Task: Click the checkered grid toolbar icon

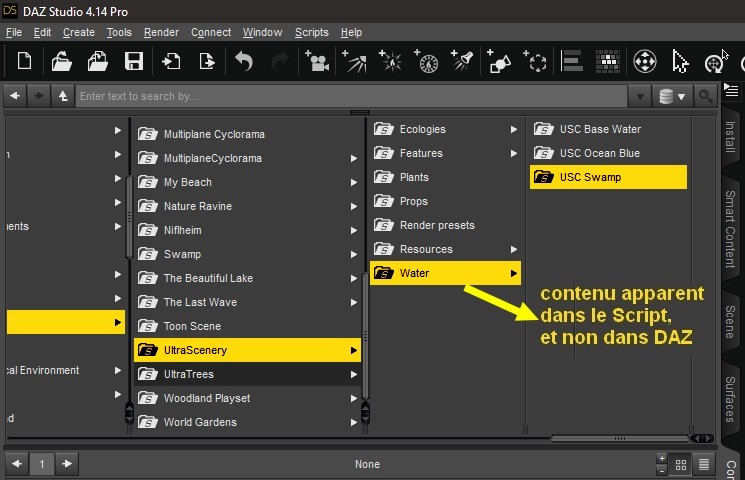Action: [x=608, y=61]
